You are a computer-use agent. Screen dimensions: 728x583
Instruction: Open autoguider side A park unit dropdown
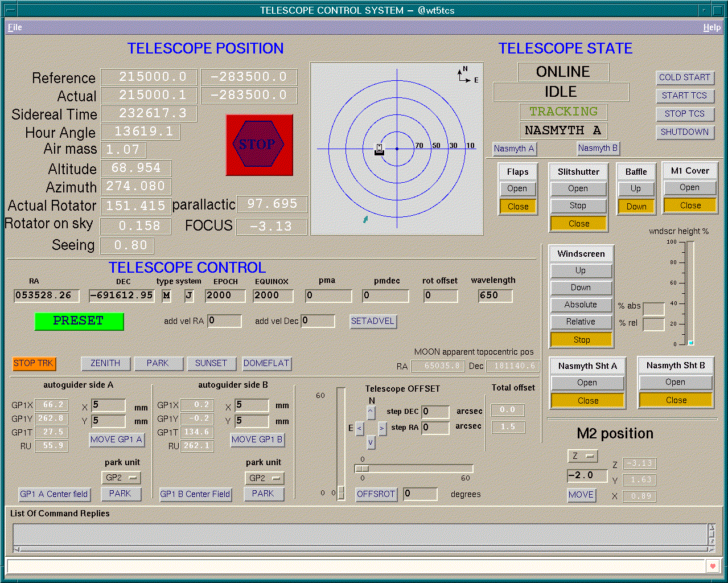point(121,478)
